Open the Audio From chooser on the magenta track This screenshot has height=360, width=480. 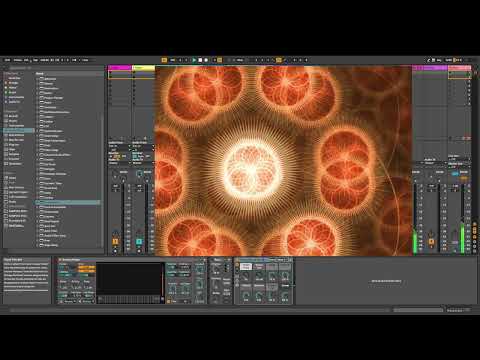click(120, 146)
